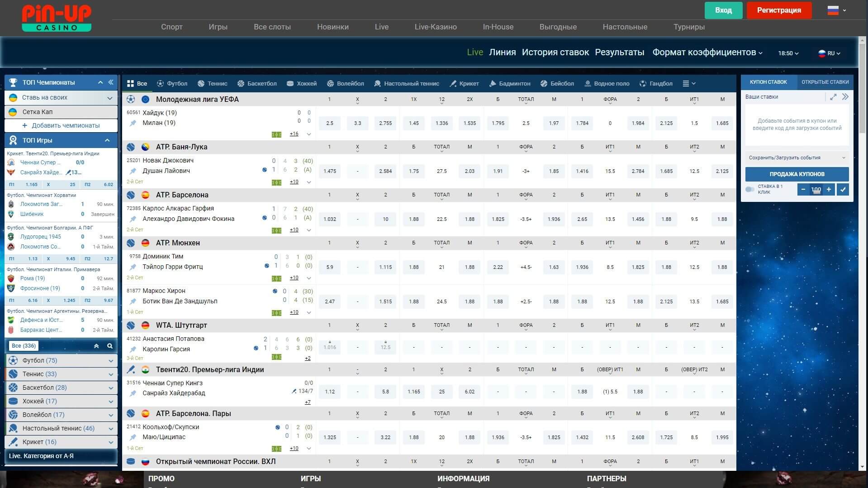Go to Турниры menu item

pyautogui.click(x=689, y=27)
